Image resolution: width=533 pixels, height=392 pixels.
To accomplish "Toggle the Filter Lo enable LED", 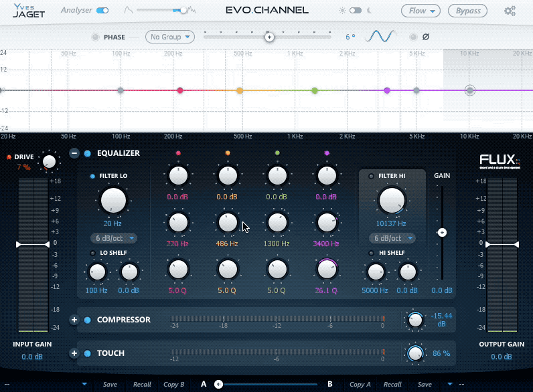I will [92, 176].
